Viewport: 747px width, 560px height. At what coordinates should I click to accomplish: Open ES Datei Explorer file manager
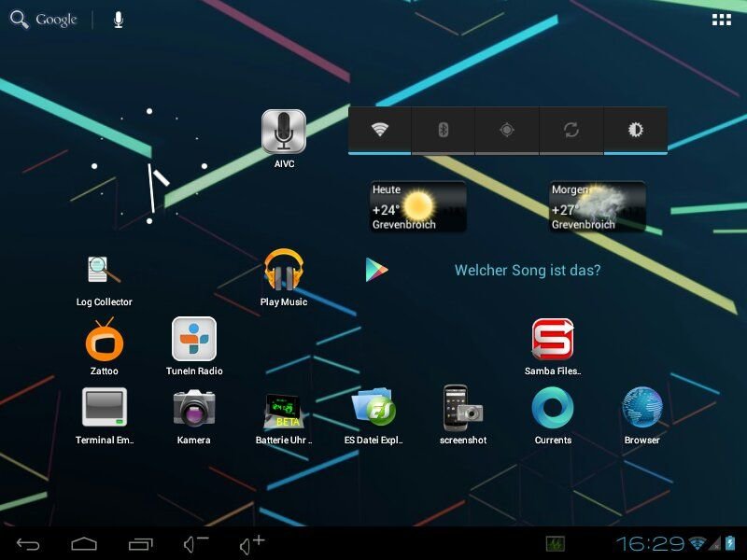point(373,409)
